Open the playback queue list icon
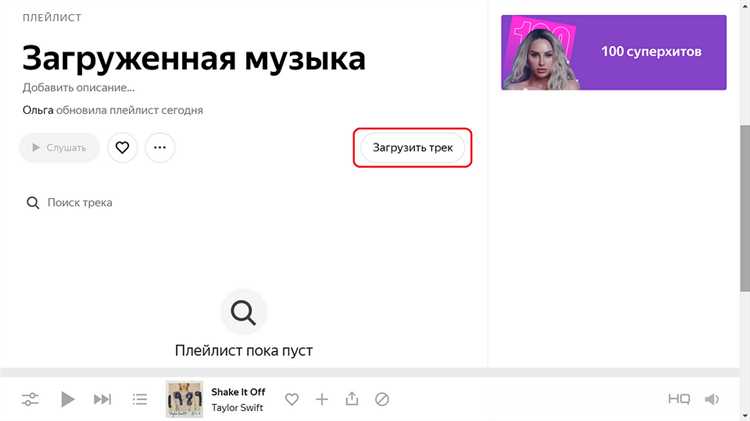Screen dimensions: 750x421 coord(140,399)
